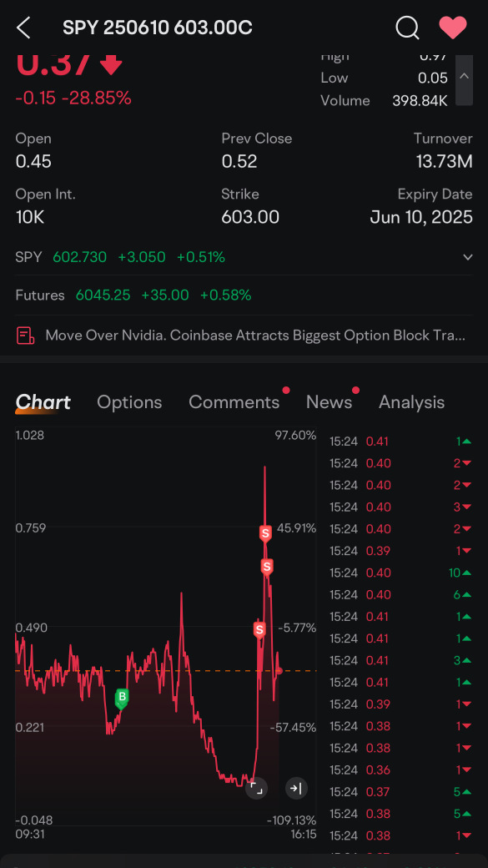Select the Chart tab
The height and width of the screenshot is (868, 488).
pos(43,402)
